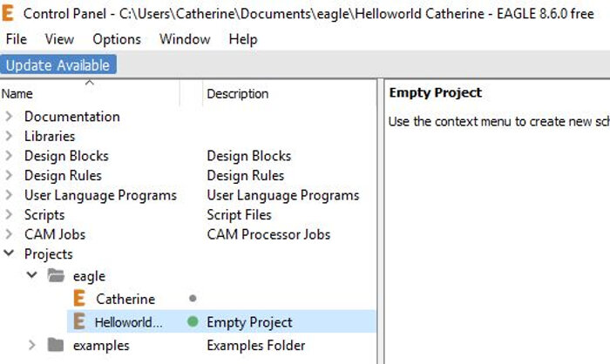Open the Window menu
The image size is (610, 364).
(185, 39)
